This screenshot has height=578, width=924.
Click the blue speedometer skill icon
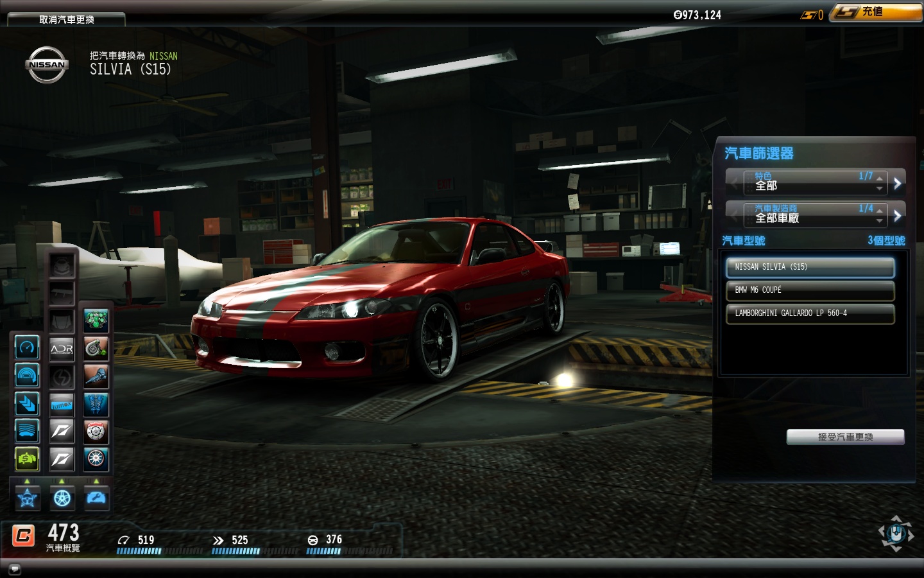(27, 348)
